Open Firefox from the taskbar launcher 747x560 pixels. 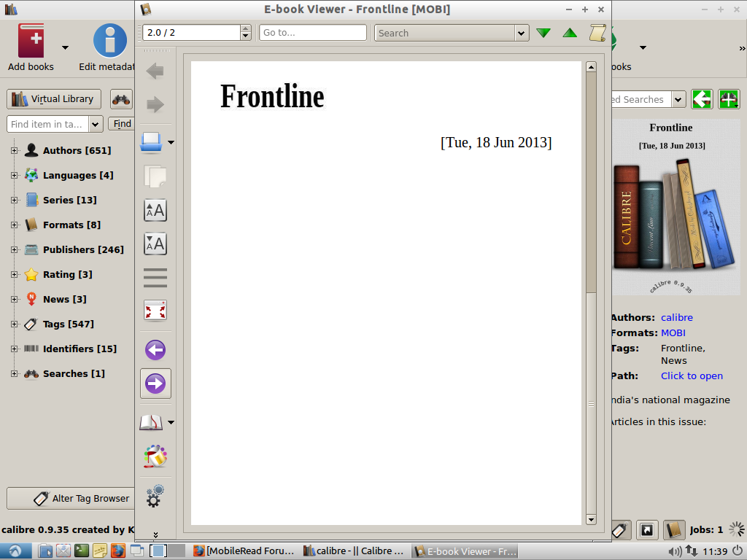click(118, 551)
